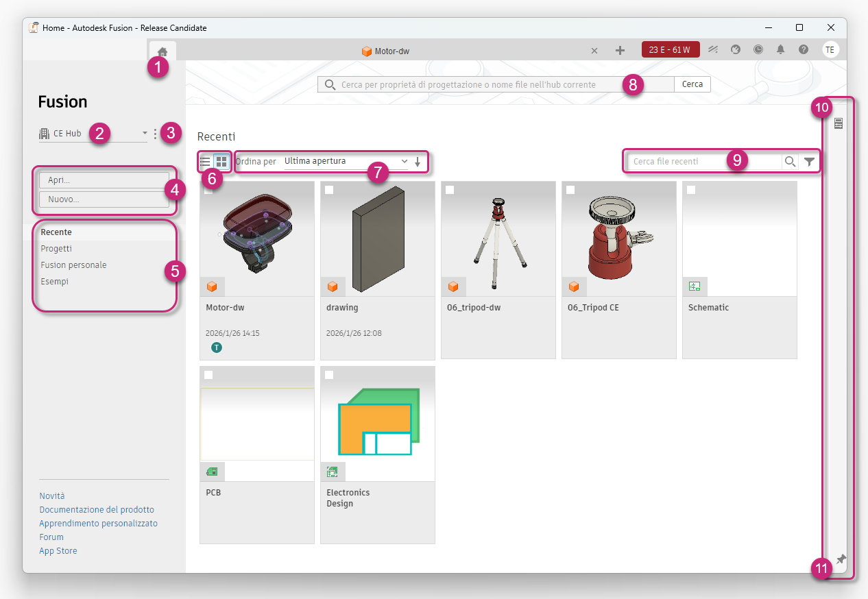
Task: Click the electronics icon on Electronics Design card
Action: [x=333, y=472]
